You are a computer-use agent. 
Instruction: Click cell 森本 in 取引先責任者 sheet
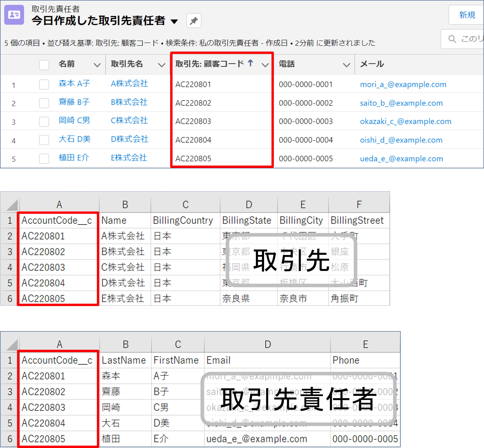pyautogui.click(x=125, y=376)
